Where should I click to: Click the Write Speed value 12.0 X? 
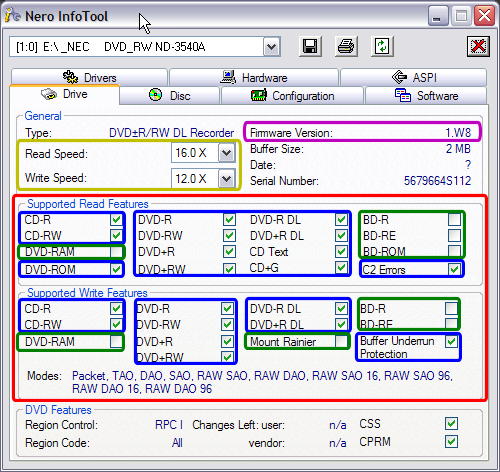(x=191, y=179)
